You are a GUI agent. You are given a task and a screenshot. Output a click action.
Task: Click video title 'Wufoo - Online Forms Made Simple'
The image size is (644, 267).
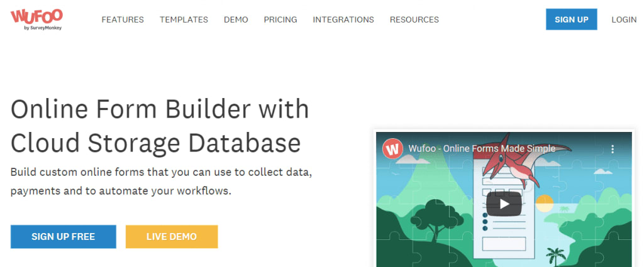482,149
